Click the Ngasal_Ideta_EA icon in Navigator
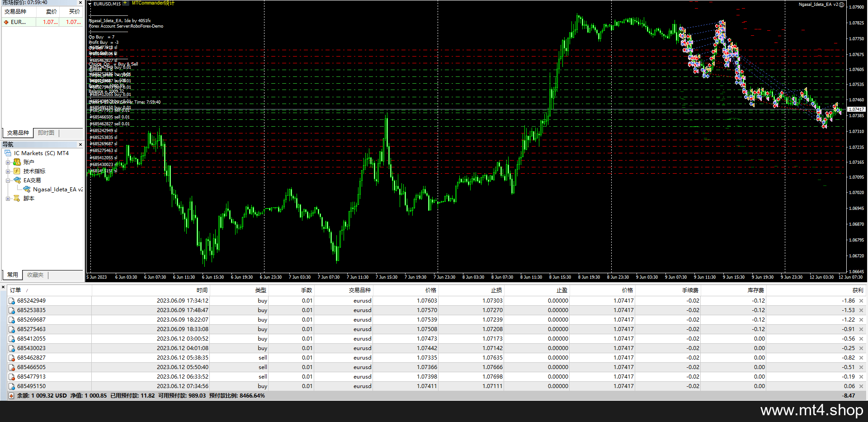 click(27, 190)
